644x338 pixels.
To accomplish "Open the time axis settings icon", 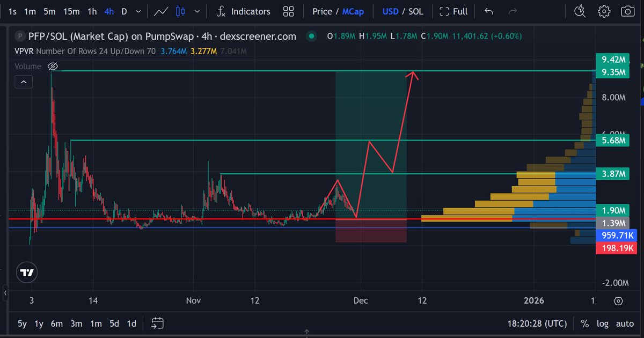I will [x=618, y=301].
